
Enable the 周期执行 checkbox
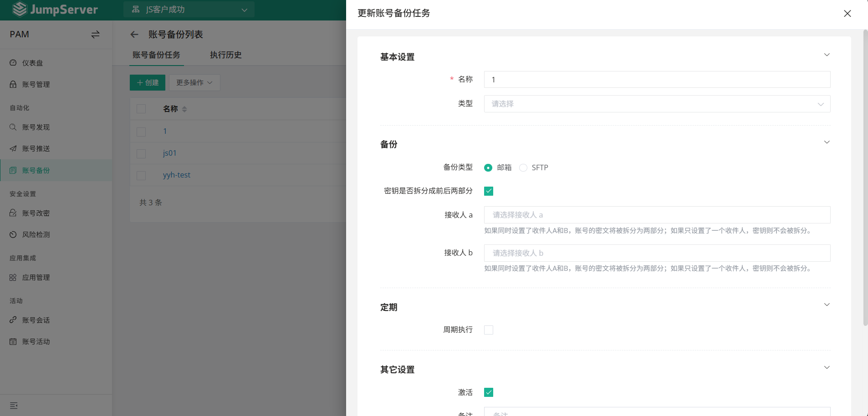point(488,330)
